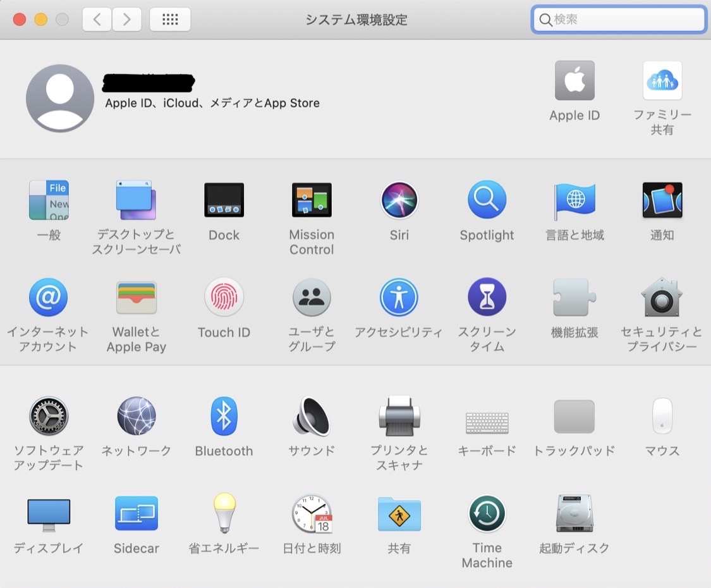711x588 pixels.
Task: Open 起動ディスク hard drive icon
Action: pyautogui.click(x=574, y=513)
